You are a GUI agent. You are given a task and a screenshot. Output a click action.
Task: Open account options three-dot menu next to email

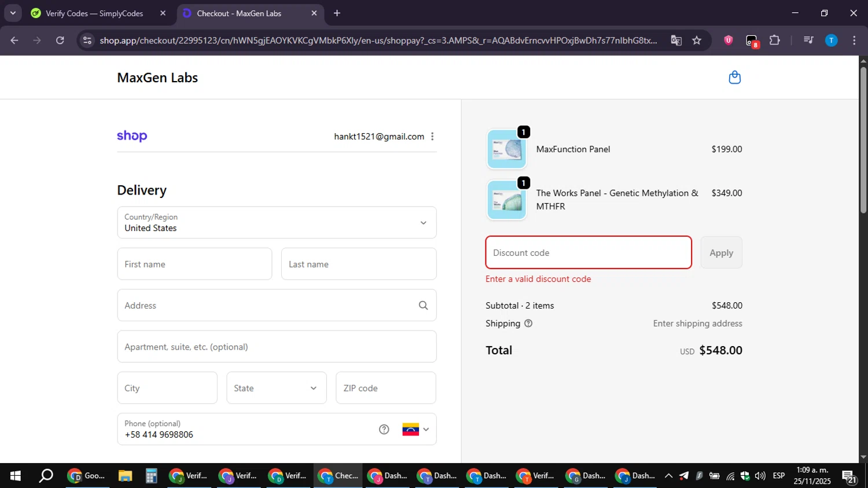[432, 137]
